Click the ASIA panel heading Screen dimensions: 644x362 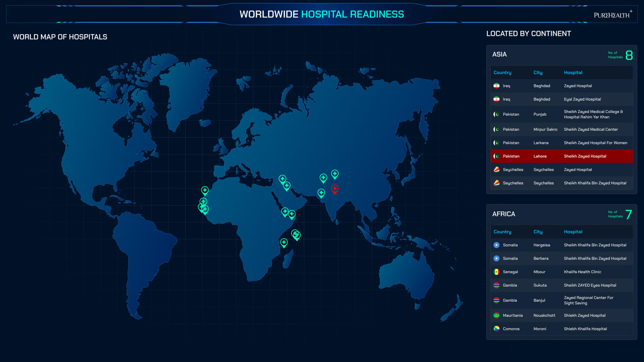499,54
